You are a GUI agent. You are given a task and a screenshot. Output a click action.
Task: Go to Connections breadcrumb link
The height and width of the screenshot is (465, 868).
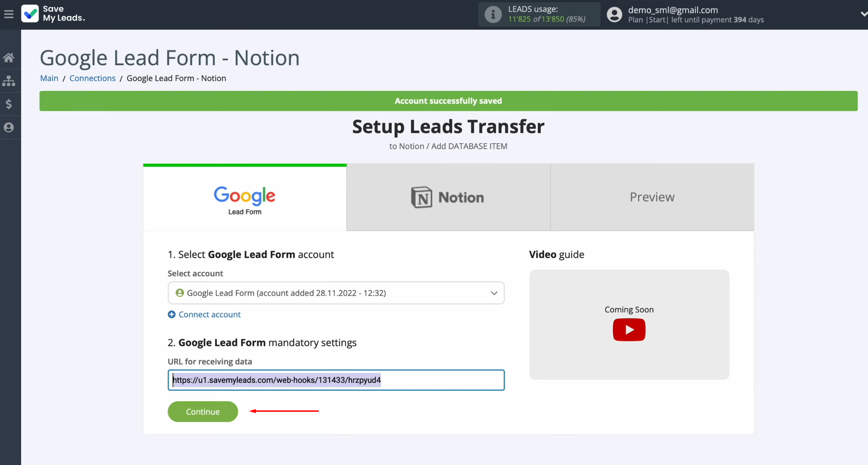(x=92, y=78)
